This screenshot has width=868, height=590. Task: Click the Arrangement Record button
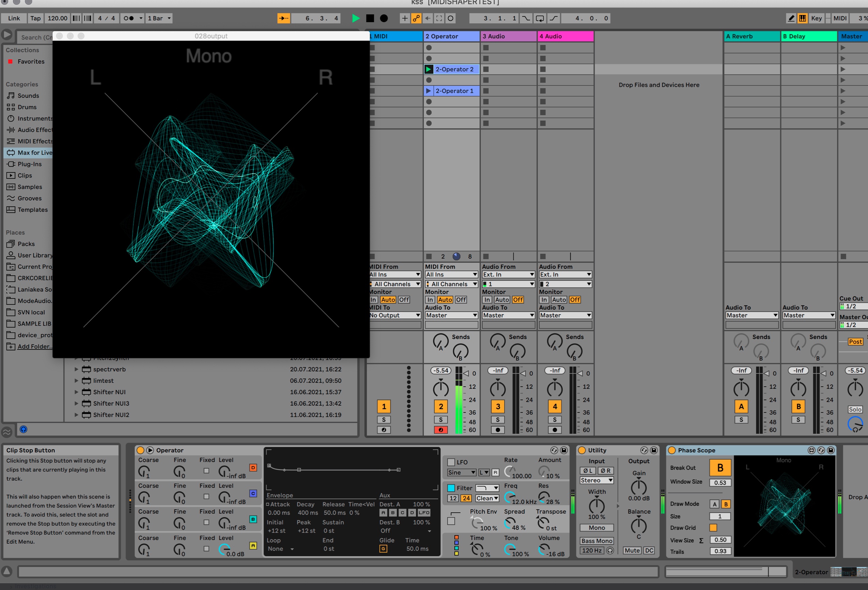click(384, 18)
